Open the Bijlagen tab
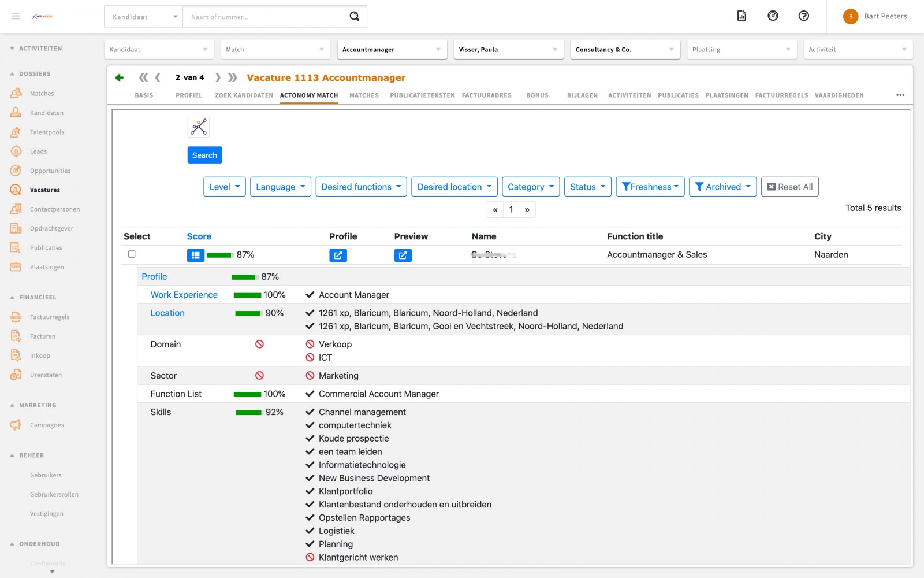Screen dimensions: 924x578 coord(582,95)
